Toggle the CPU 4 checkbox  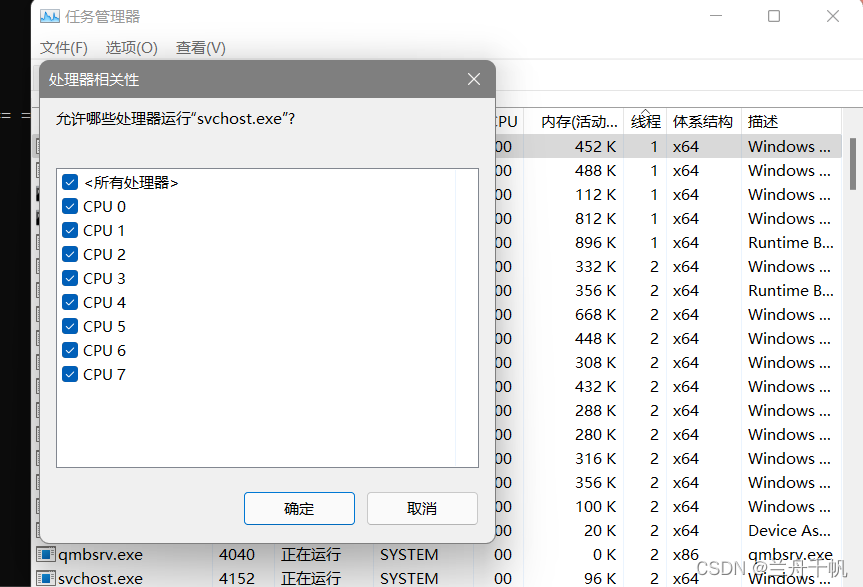click(x=70, y=302)
